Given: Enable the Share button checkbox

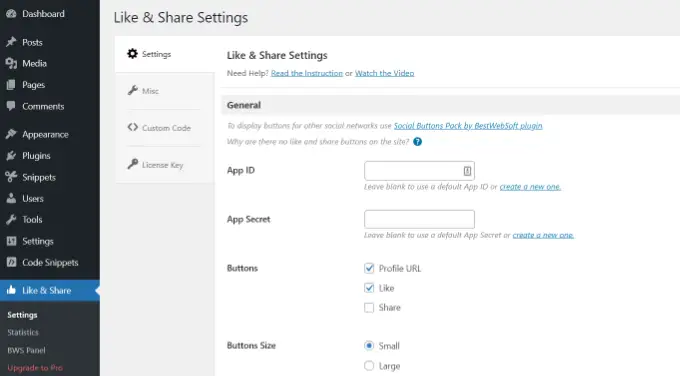Looking at the screenshot, I should point(369,307).
